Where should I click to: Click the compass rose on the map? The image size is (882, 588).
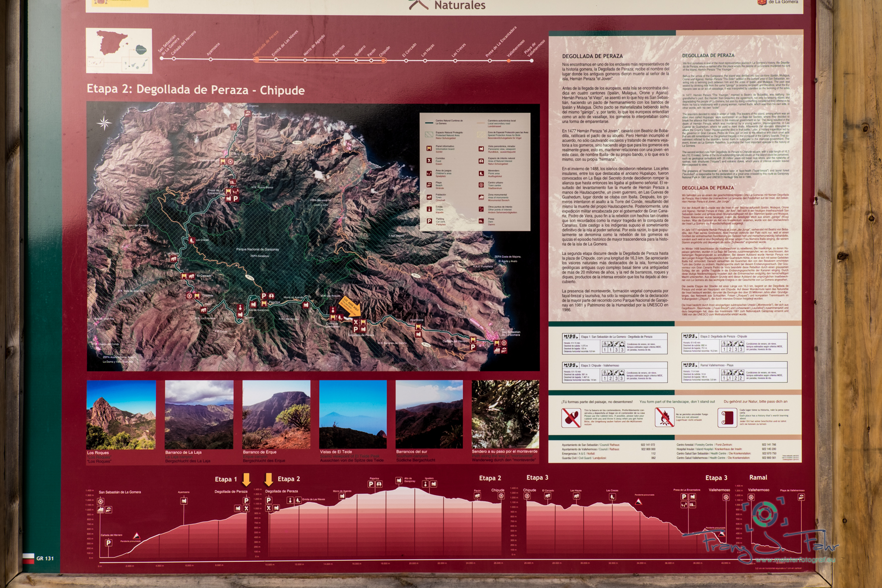(x=104, y=122)
